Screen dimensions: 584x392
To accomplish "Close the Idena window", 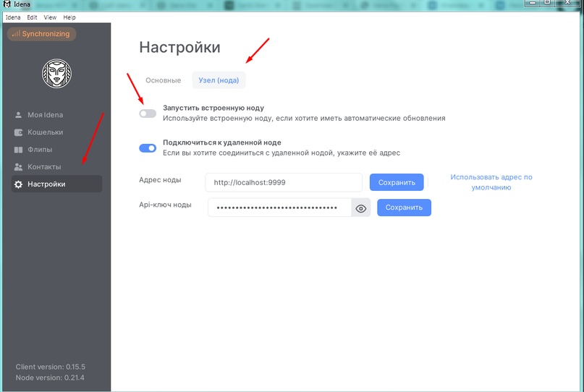I will pyautogui.click(x=567, y=3).
